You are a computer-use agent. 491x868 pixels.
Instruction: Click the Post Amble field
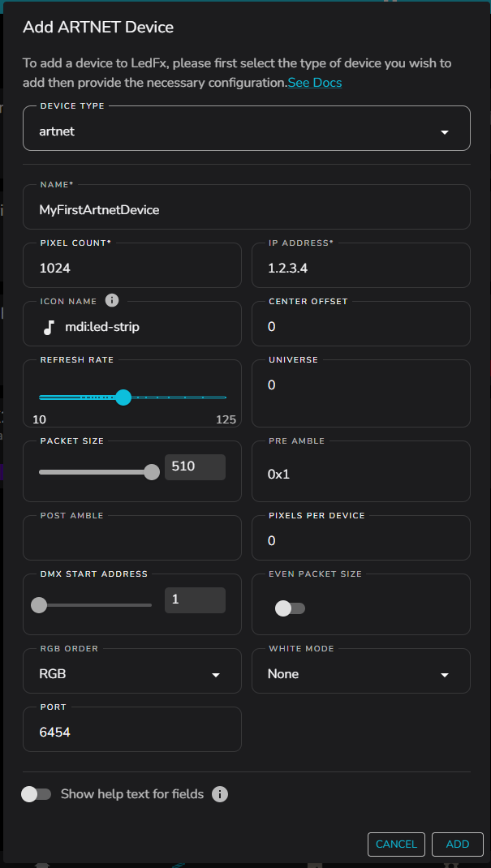click(131, 538)
